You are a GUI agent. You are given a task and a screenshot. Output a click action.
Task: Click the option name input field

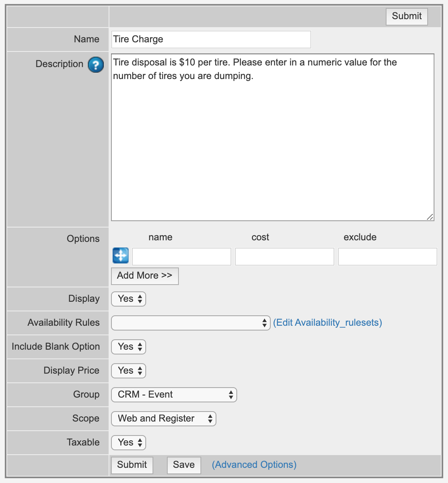182,257
